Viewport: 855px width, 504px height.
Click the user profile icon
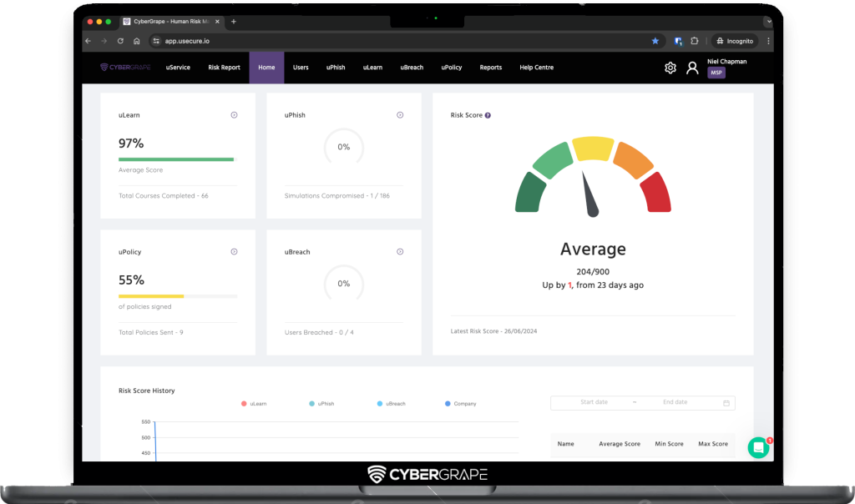tap(692, 68)
